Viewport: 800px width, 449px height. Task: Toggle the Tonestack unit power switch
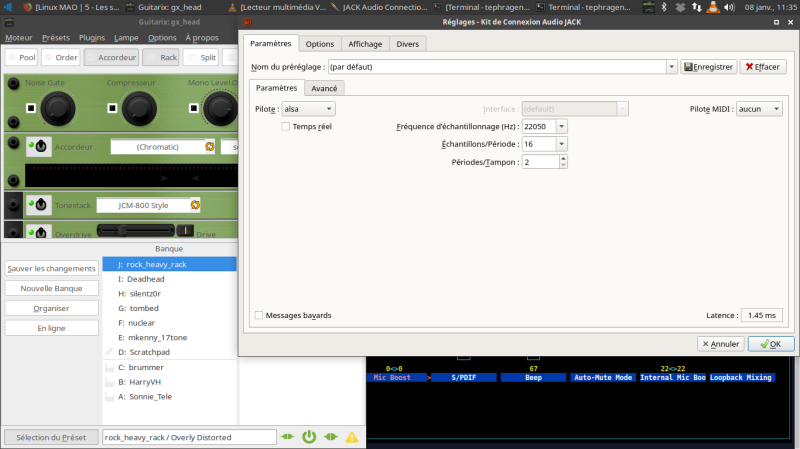coord(39,205)
